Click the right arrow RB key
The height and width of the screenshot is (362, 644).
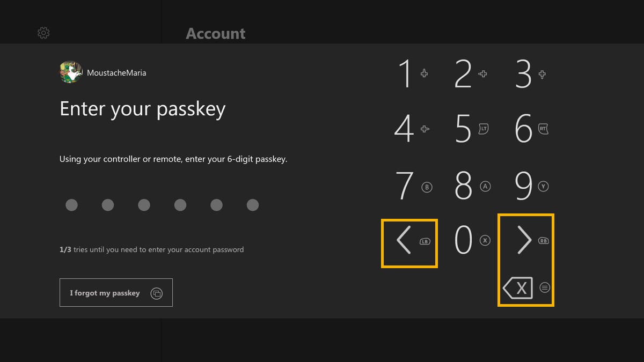[x=525, y=240]
